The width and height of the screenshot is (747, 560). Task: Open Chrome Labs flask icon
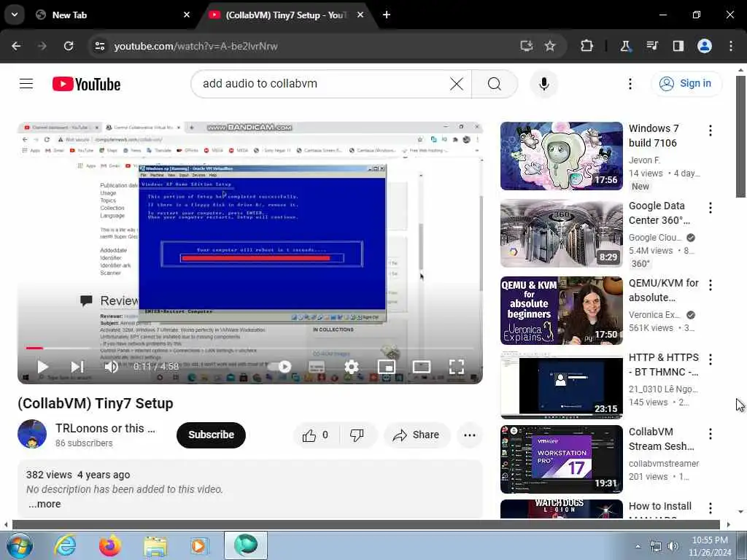point(625,46)
